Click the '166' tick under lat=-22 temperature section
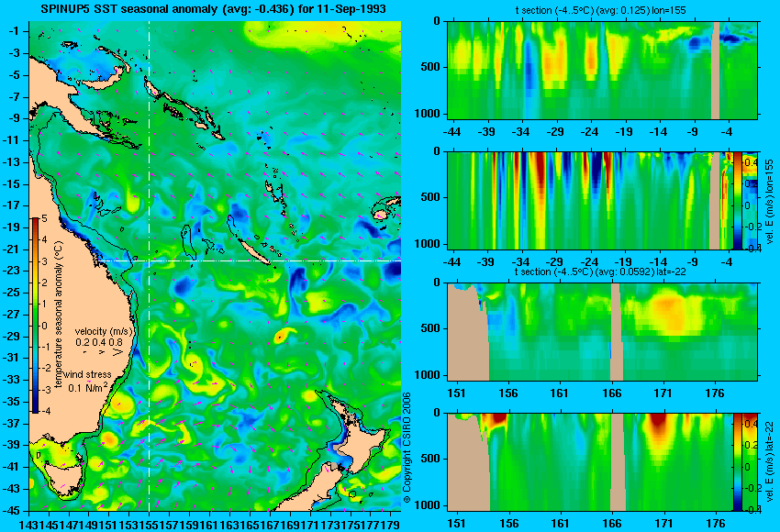The width and height of the screenshot is (780, 532). click(611, 393)
